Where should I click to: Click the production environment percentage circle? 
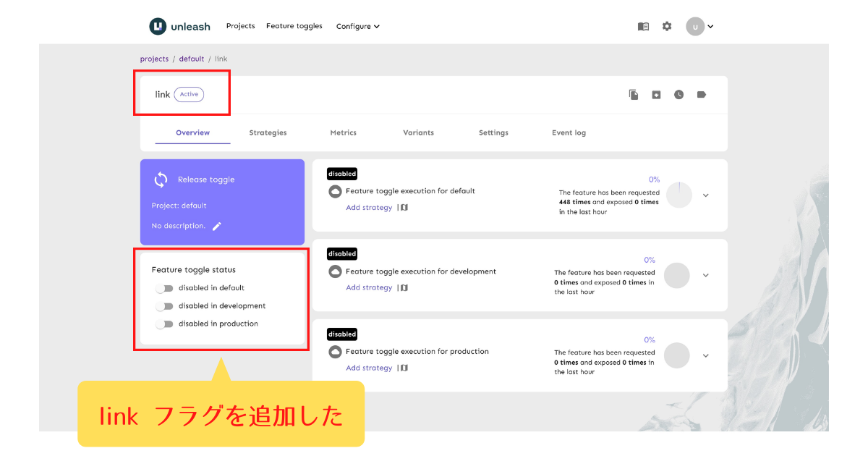[677, 355]
